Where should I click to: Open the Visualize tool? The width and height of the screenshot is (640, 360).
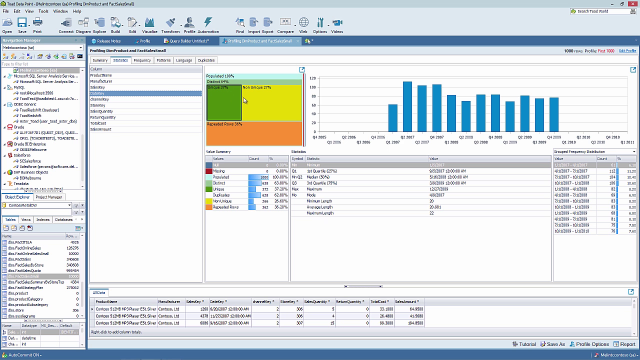(x=149, y=25)
